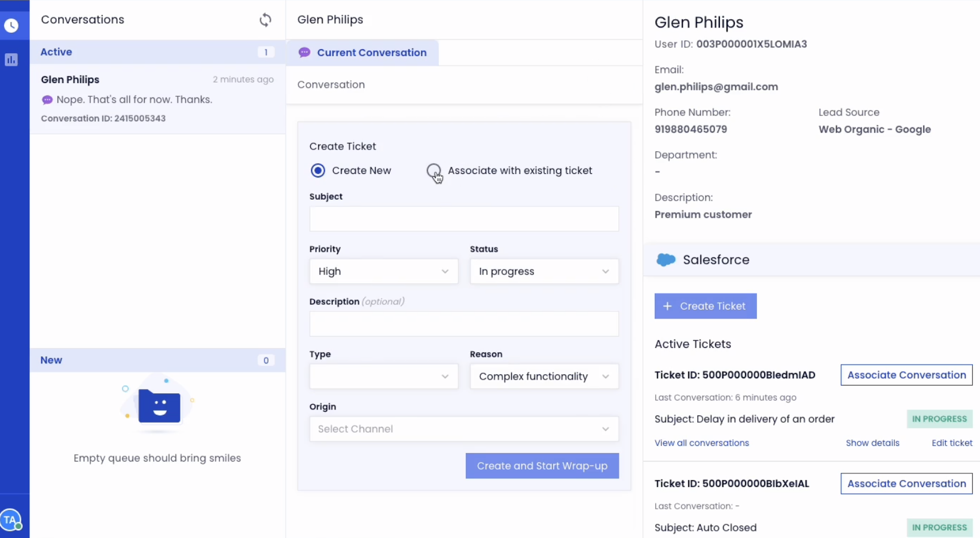This screenshot has width=980, height=538.
Task: Open the Priority dropdown showing High
Action: coord(384,271)
